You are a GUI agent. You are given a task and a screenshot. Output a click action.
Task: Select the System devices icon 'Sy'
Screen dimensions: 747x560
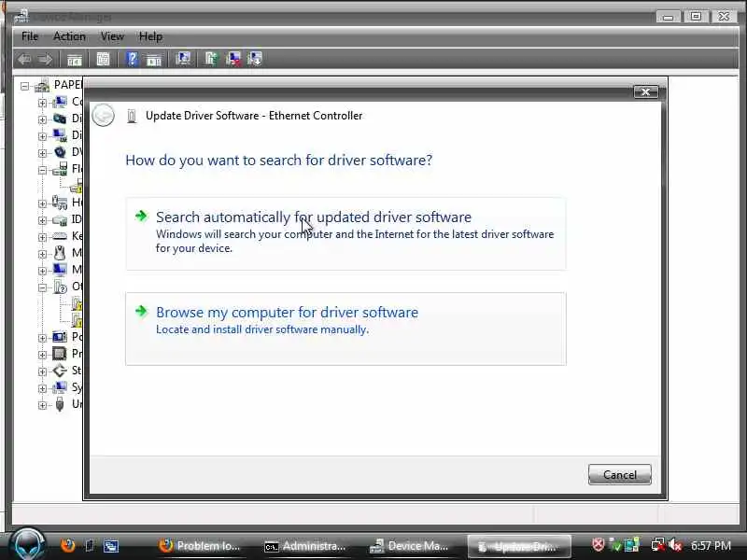60,387
